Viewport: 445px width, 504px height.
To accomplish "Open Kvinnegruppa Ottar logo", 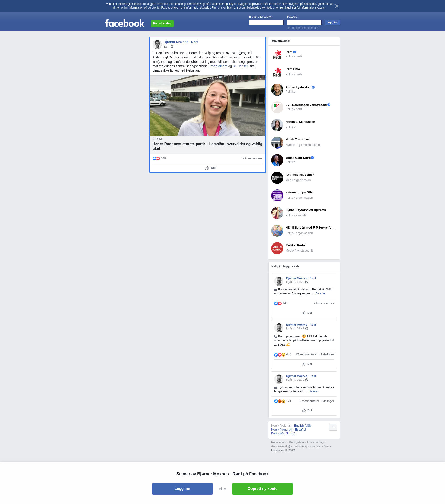I will 277,195.
